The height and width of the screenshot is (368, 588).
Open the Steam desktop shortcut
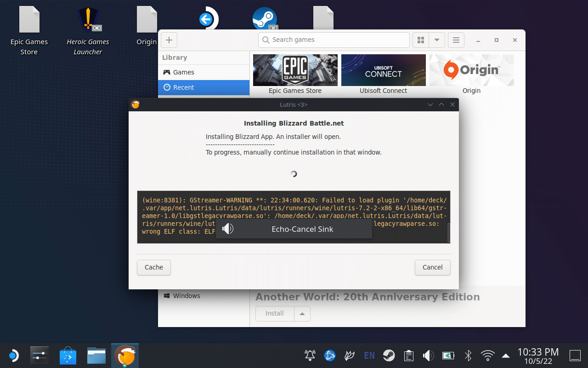pyautogui.click(x=265, y=19)
